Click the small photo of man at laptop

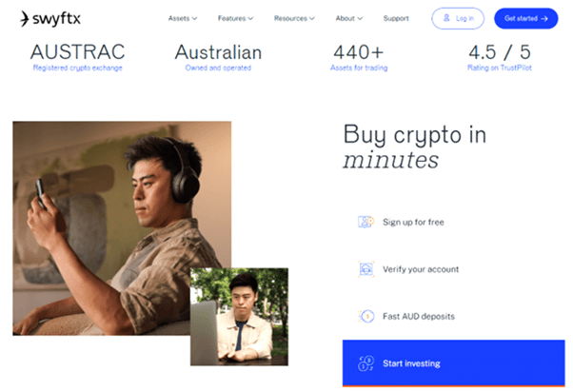tap(239, 317)
